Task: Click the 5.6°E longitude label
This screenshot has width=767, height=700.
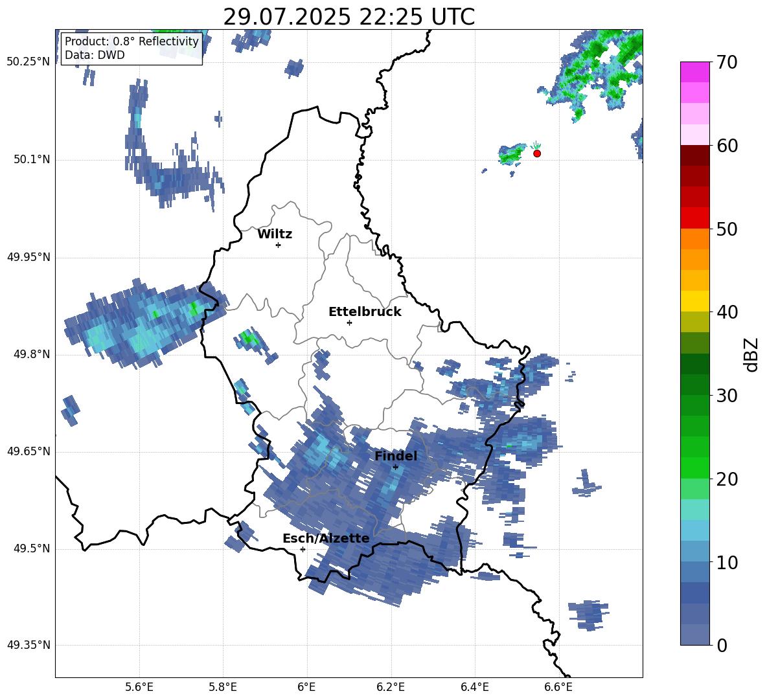Action: click(x=139, y=687)
